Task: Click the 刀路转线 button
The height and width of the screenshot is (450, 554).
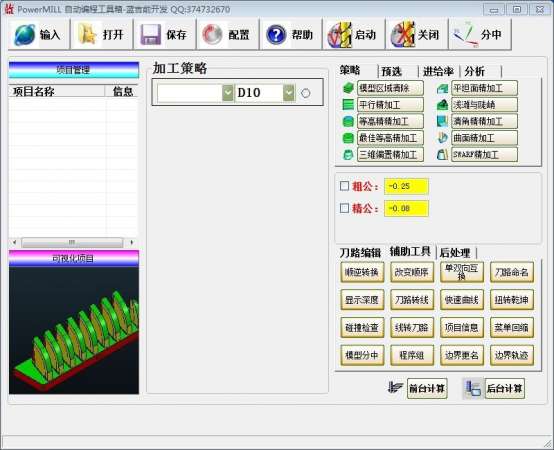Action: click(412, 300)
